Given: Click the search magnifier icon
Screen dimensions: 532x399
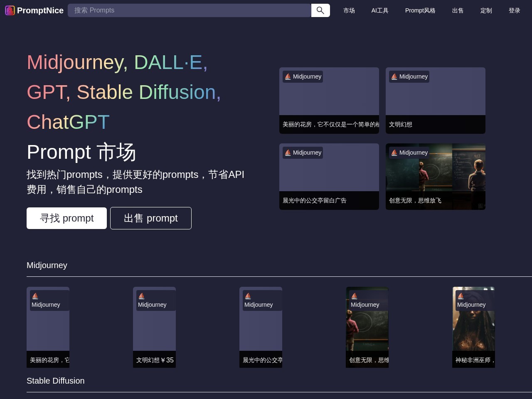Looking at the screenshot, I should (x=320, y=10).
